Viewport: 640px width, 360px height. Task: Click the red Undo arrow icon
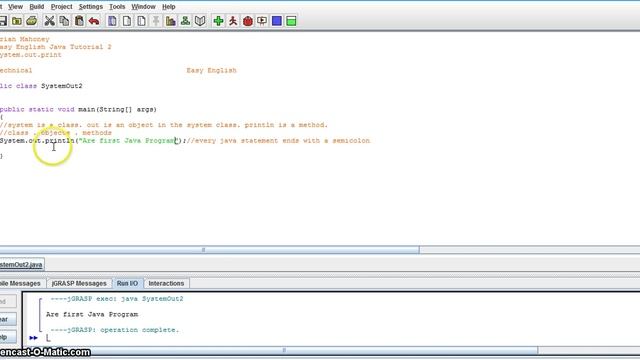click(x=94, y=21)
